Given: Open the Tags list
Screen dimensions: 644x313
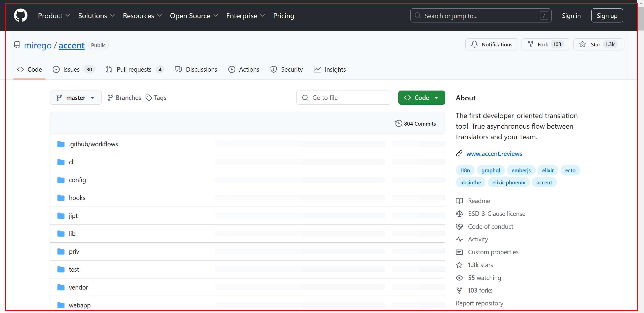Looking at the screenshot, I should pos(156,98).
